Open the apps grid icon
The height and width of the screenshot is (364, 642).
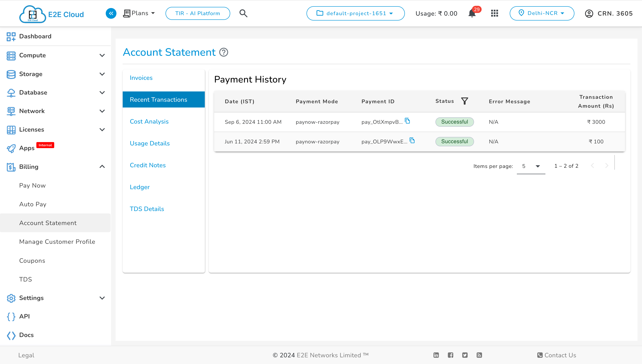[x=495, y=13]
